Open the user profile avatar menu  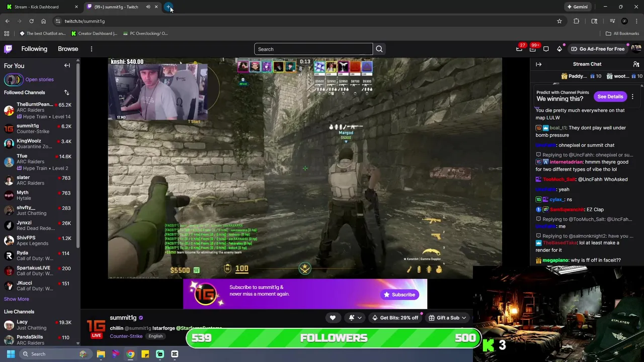pos(636,49)
